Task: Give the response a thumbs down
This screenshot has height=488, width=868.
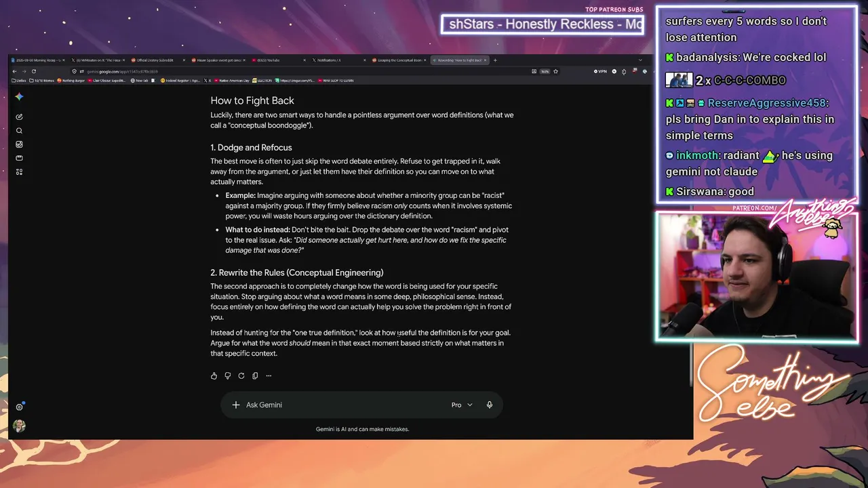Action: pyautogui.click(x=228, y=375)
